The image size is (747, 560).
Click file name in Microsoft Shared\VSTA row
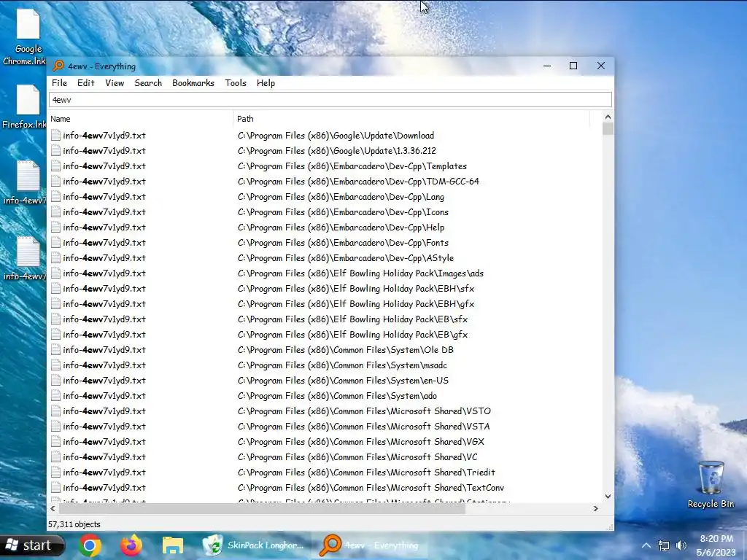click(104, 426)
